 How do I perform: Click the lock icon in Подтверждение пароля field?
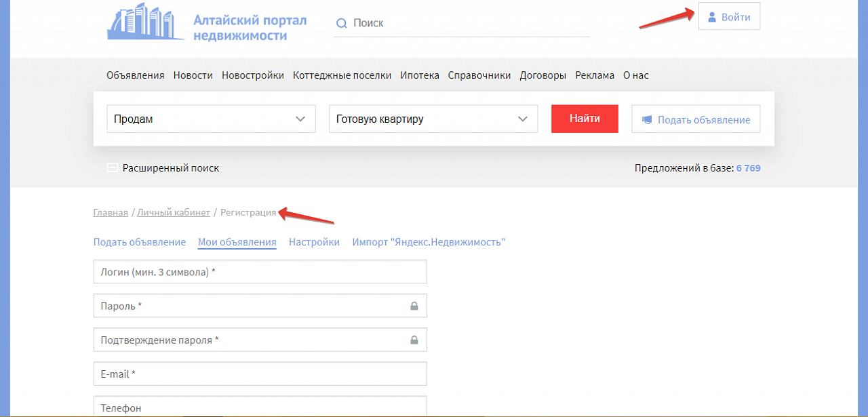tap(414, 340)
